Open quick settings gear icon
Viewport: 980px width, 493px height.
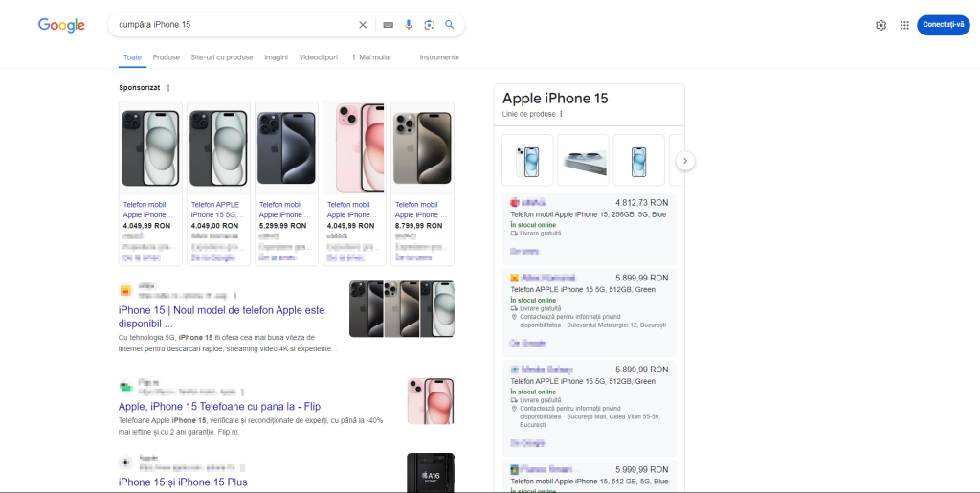[x=880, y=25]
